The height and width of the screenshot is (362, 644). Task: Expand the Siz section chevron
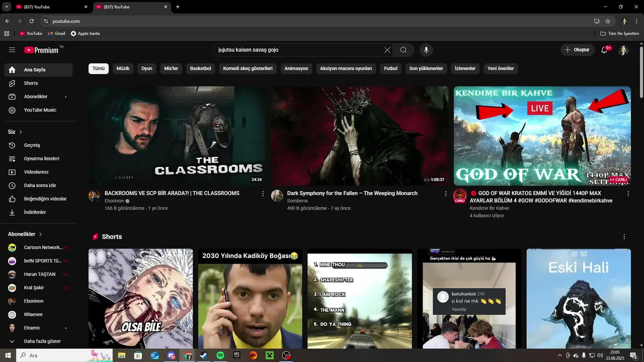coord(21,132)
